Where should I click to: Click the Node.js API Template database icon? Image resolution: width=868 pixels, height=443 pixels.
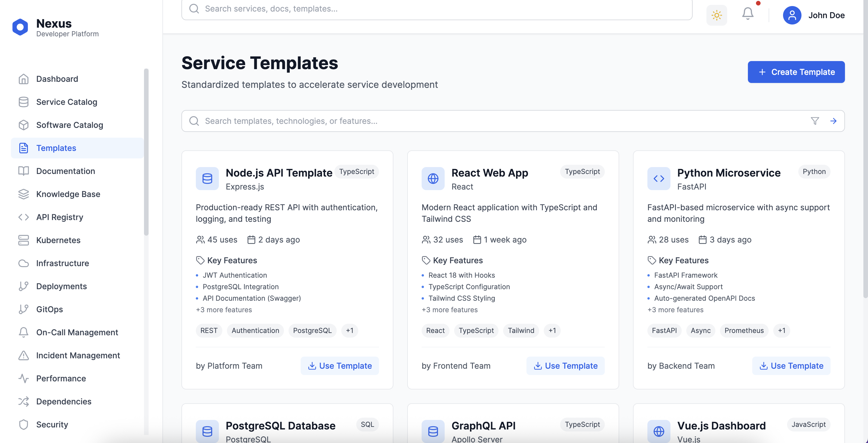[x=207, y=178]
